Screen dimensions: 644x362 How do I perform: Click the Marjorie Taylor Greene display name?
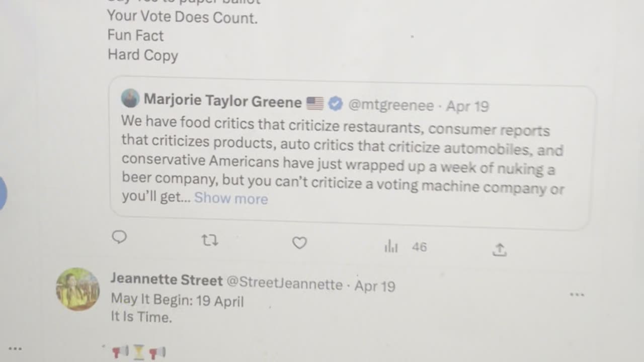(x=222, y=101)
